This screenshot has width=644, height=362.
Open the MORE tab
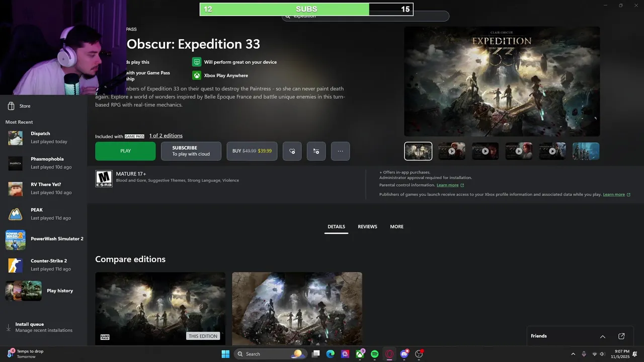[x=396, y=227]
